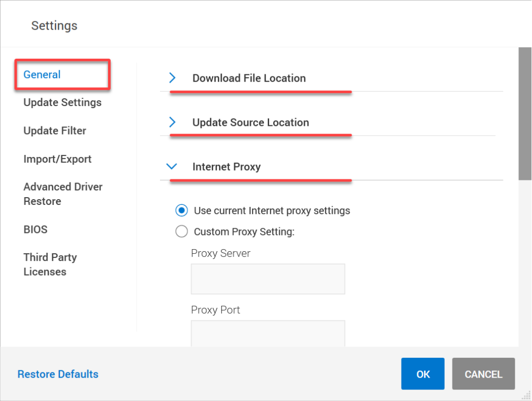Open the General settings tab
The height and width of the screenshot is (401, 532).
click(42, 74)
